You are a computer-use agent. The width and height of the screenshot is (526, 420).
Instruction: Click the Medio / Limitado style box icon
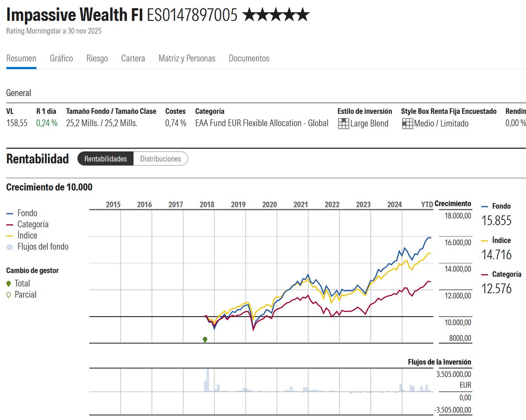(407, 124)
